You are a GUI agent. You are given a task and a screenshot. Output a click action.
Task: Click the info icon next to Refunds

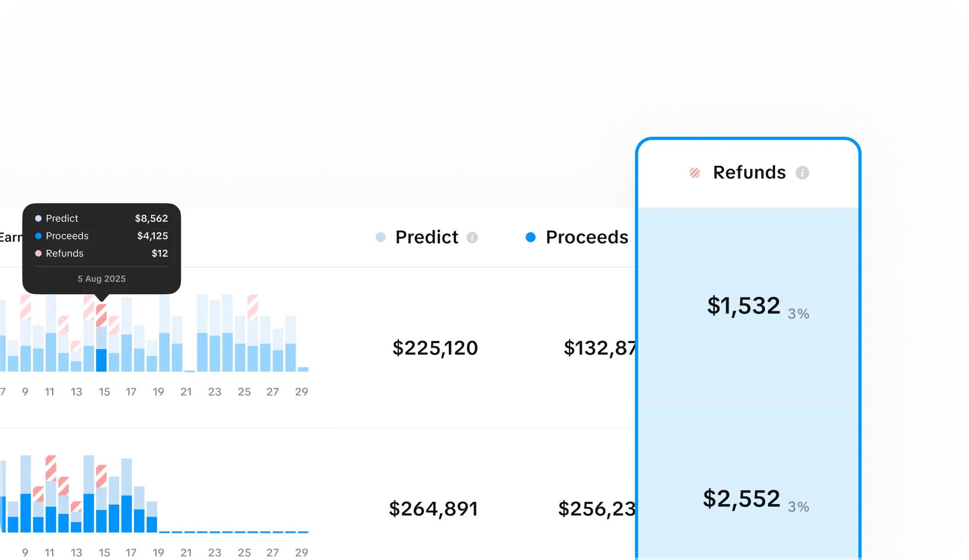803,172
